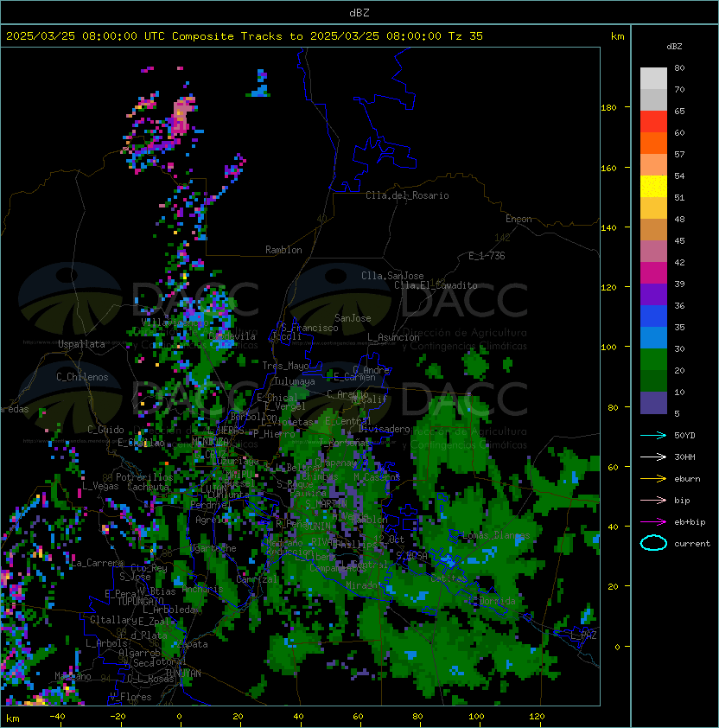Click the 'dBZ' title at top center

pyautogui.click(x=359, y=12)
